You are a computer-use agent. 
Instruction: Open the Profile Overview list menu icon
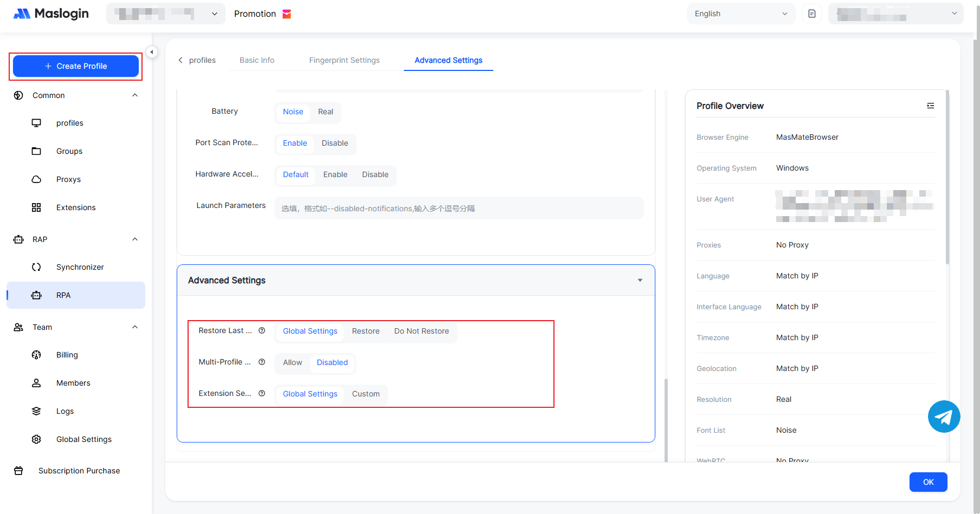point(930,106)
